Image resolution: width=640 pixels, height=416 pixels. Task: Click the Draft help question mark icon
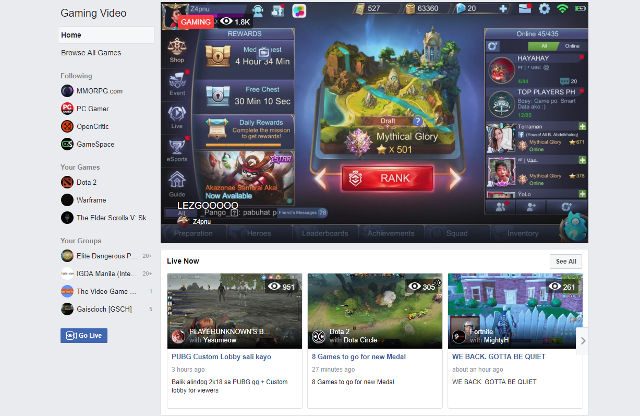click(417, 121)
